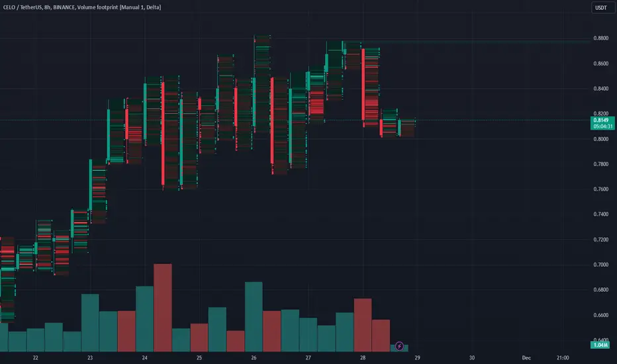The image size is (617, 364).
Task: Click the 0.6600 price axis label
Action: tap(601, 315)
